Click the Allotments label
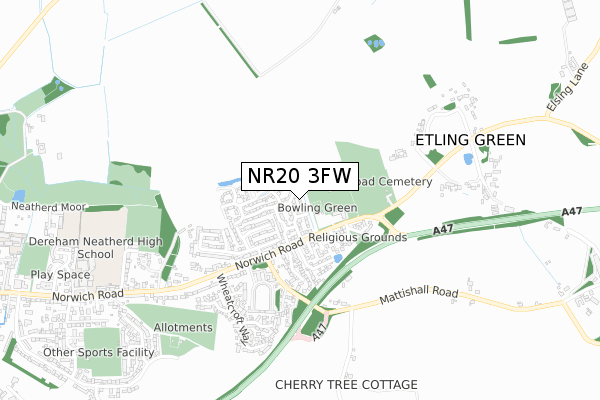 point(183,328)
